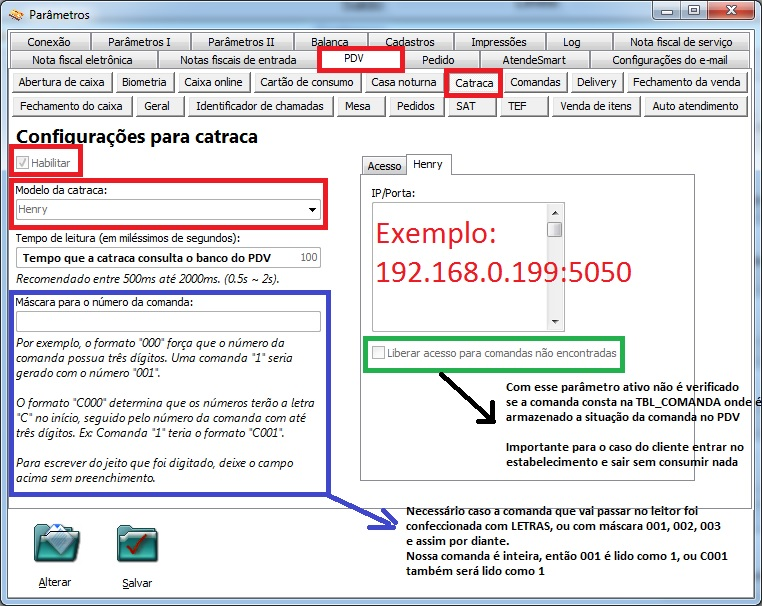Open Configurações do e-mail tab
This screenshot has height=606, width=762.
[x=670, y=60]
